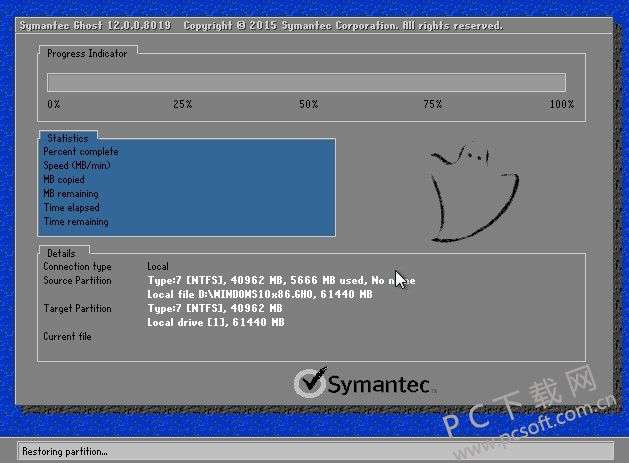Click the 'Restoring partition...' status bar

coord(315,452)
